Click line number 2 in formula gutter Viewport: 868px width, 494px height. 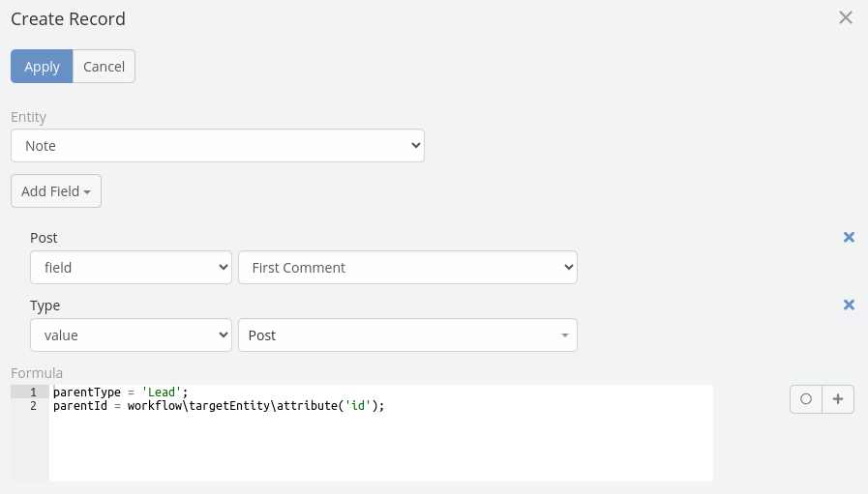click(x=33, y=406)
